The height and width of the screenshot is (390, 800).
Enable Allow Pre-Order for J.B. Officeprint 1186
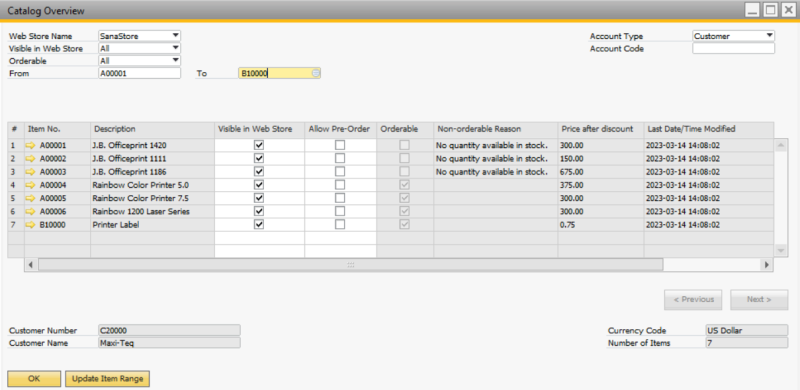coord(340,172)
